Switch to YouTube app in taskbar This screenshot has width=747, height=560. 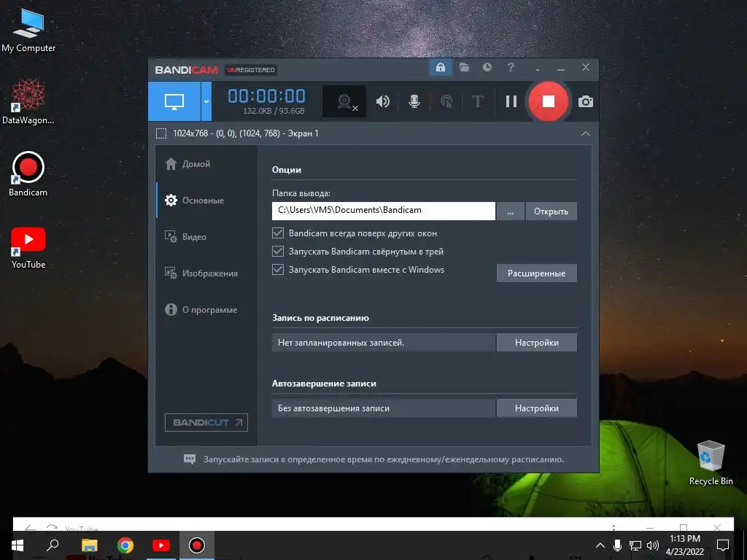161,545
